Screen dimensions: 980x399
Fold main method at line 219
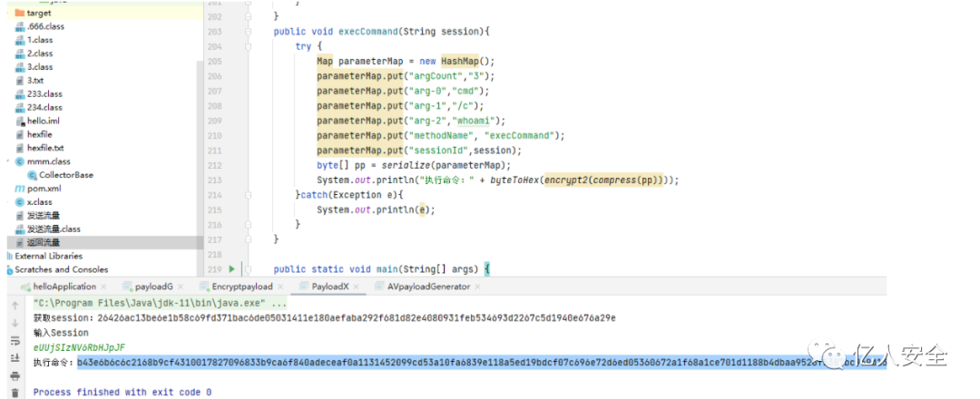(249, 269)
